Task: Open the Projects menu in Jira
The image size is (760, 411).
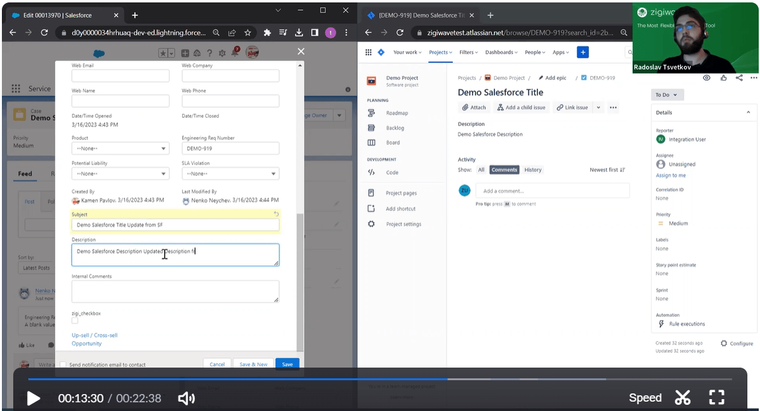Action: (x=440, y=52)
